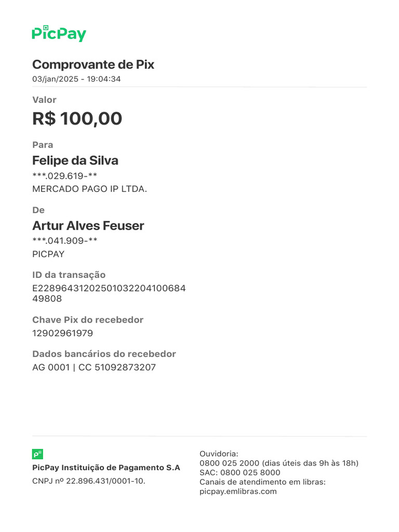Click the Pix key 12902961979
This screenshot has height=532, width=399.
[x=62, y=333]
